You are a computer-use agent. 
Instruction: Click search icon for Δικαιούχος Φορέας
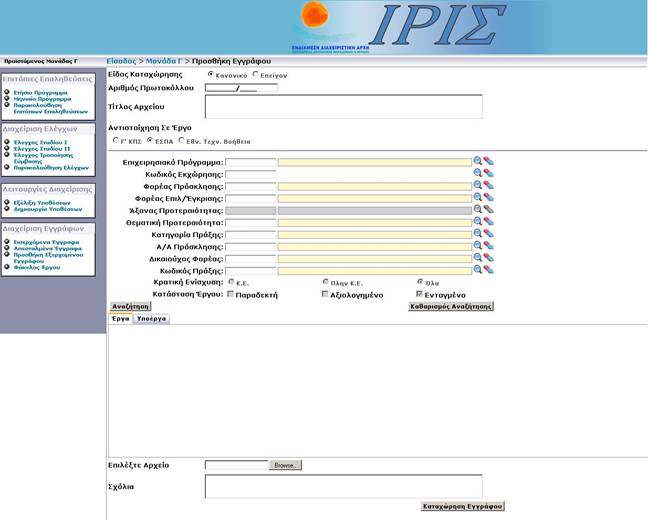tap(478, 258)
